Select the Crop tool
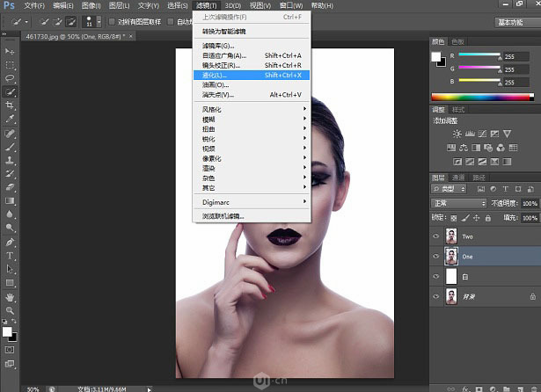Viewport: 541px width, 392px height. [11, 105]
